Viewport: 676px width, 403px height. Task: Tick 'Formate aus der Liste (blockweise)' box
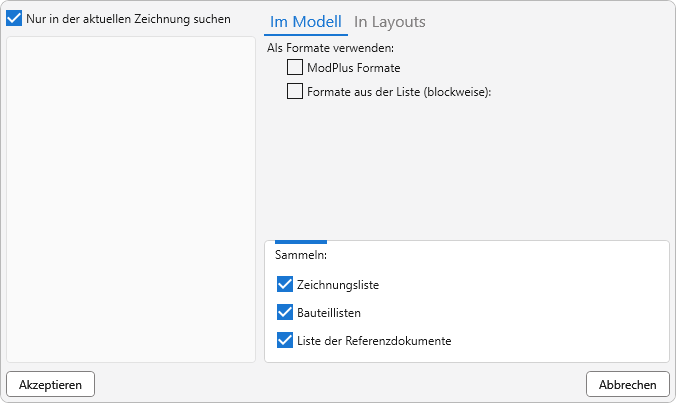pos(295,92)
